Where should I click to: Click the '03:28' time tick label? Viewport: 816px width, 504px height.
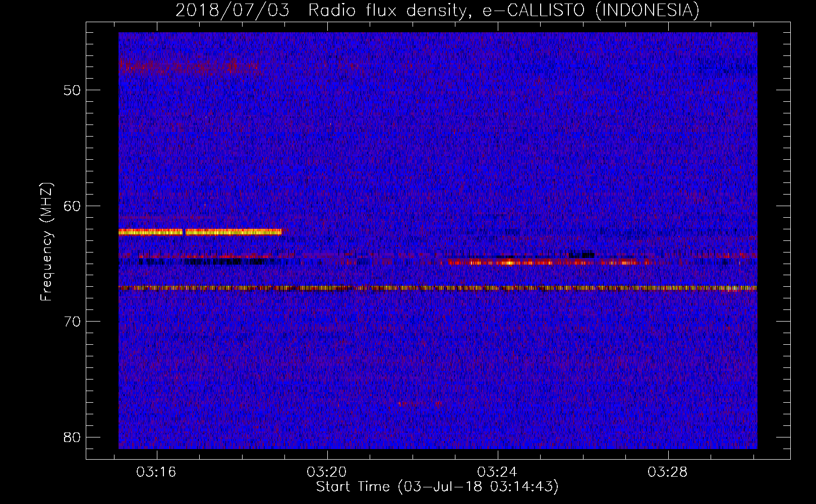pyautogui.click(x=668, y=472)
